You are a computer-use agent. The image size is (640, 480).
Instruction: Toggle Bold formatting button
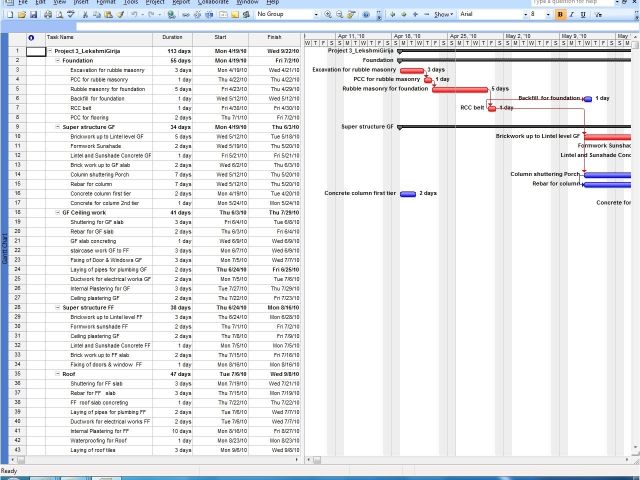(560, 15)
